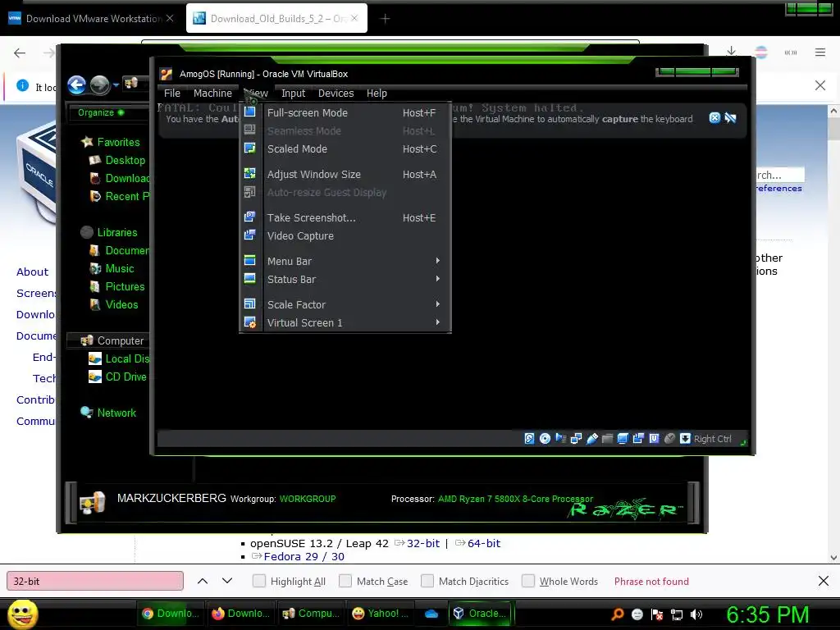Toggle the Match Case checkbox
This screenshot has height=630, width=840.
coord(345,581)
